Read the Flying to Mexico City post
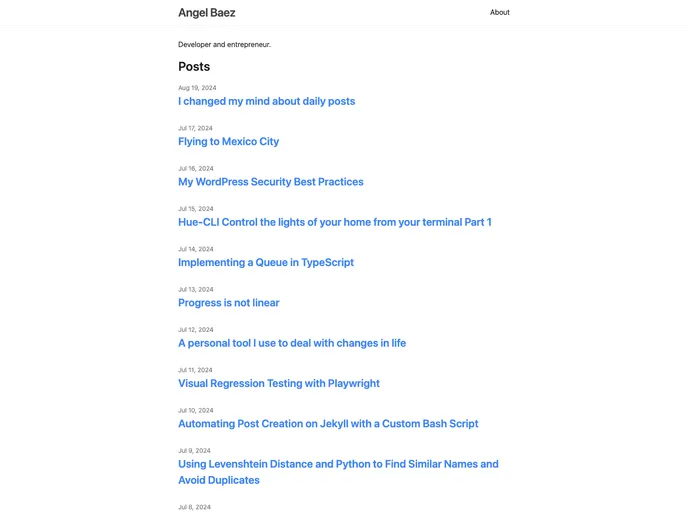Viewport: 688px width, 512px height. point(228,142)
